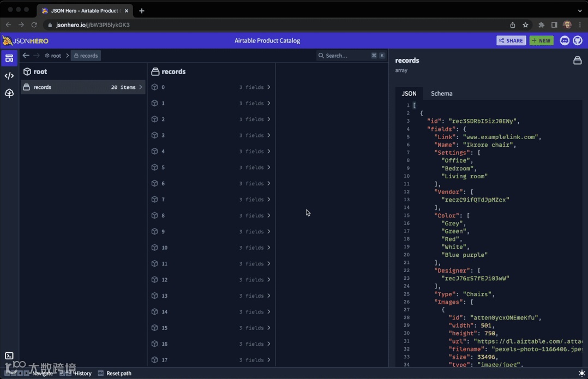Expand record 0
Image resolution: width=588 pixels, height=379 pixels.
[x=211, y=87]
